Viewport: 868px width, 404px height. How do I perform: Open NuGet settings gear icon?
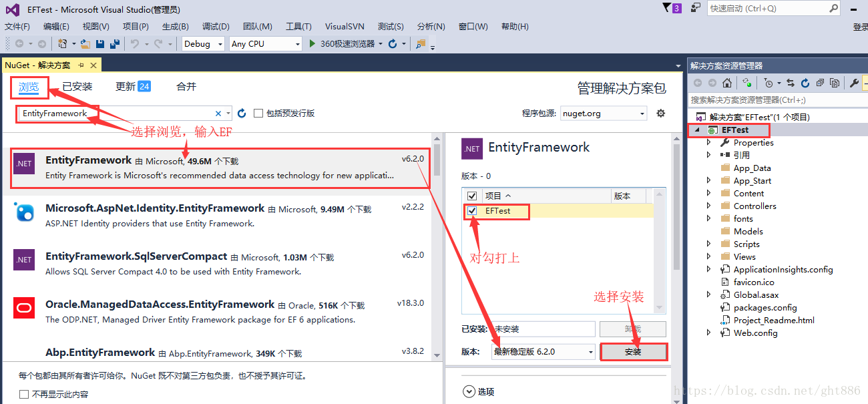660,114
